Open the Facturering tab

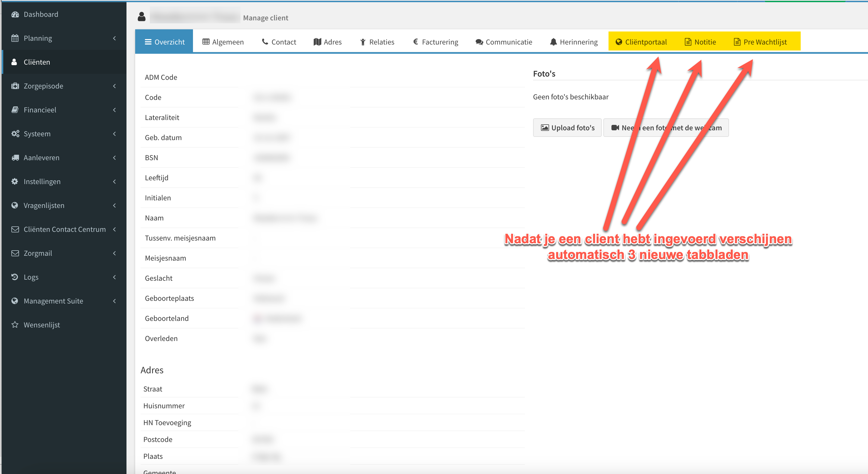pyautogui.click(x=435, y=42)
